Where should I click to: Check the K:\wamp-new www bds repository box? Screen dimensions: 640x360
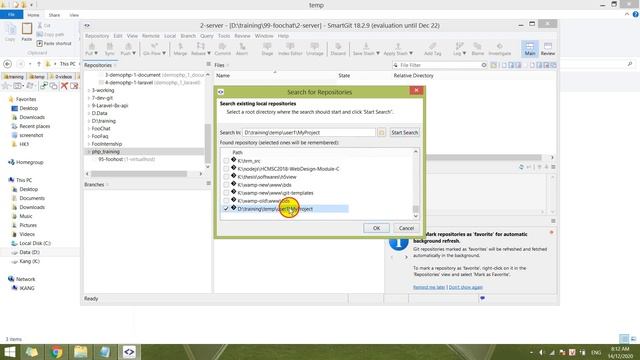[x=226, y=185]
